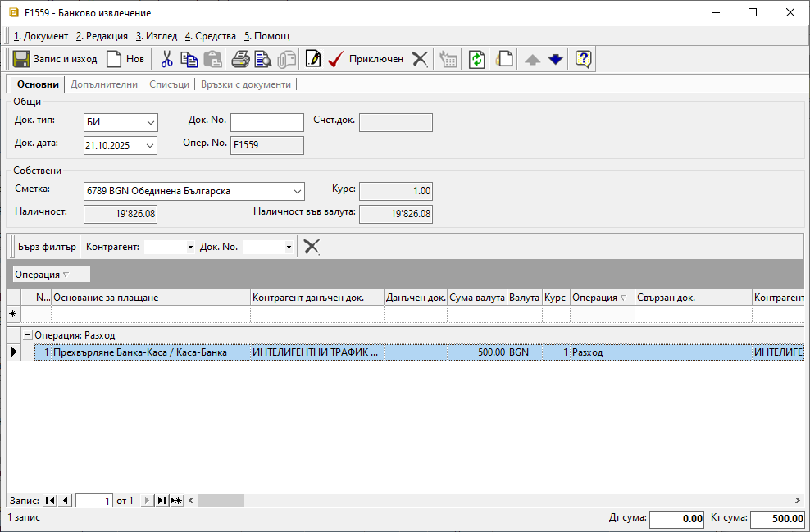This screenshot has height=532, width=810.
Task: Open the help question mark icon
Action: click(583, 59)
